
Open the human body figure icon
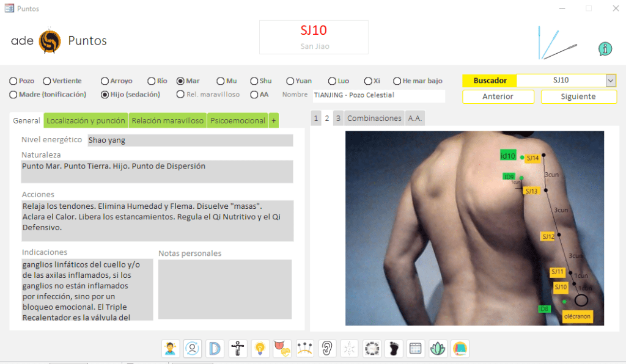click(237, 349)
